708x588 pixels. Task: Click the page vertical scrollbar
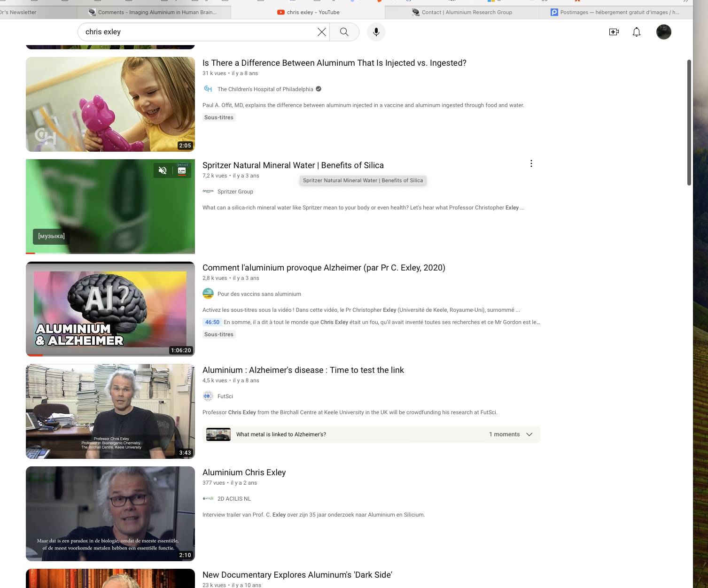tap(689, 122)
